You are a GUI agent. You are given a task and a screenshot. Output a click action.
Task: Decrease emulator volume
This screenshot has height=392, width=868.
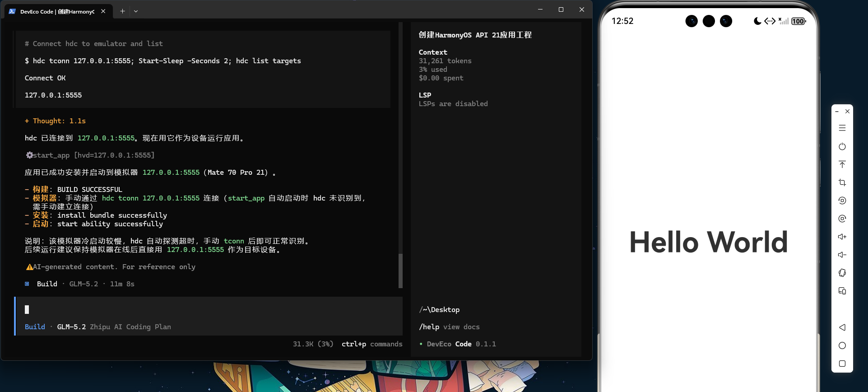842,255
